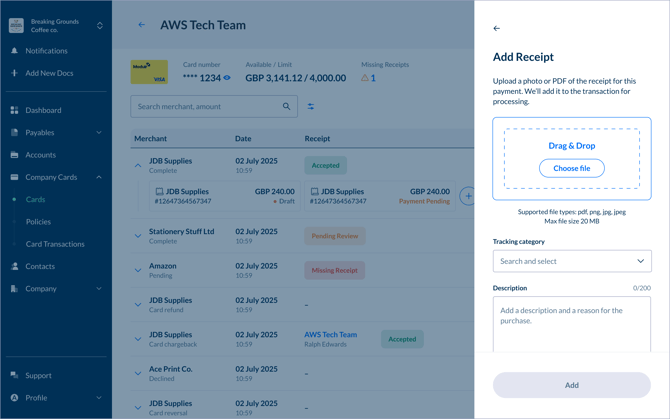The height and width of the screenshot is (419, 670).
Task: Open the AWS Tech Team link
Action: [330, 334]
